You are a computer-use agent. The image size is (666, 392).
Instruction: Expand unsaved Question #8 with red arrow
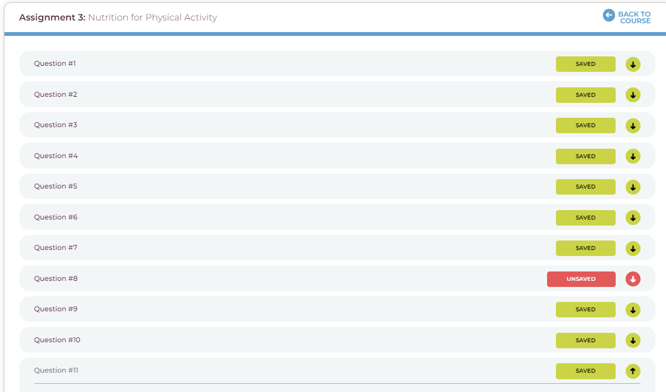(633, 279)
